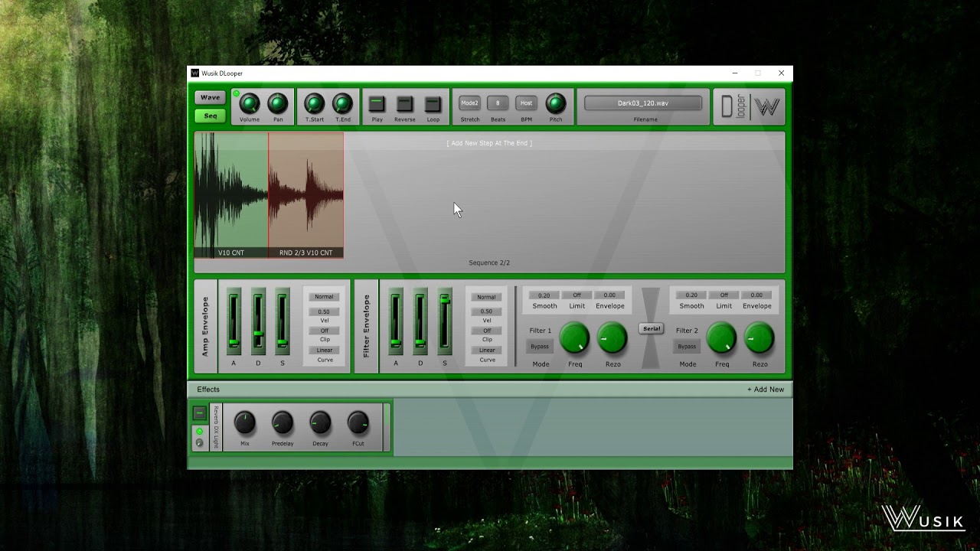The image size is (980, 551).
Task: Click the Reverb Predelay knob
Action: 283,422
